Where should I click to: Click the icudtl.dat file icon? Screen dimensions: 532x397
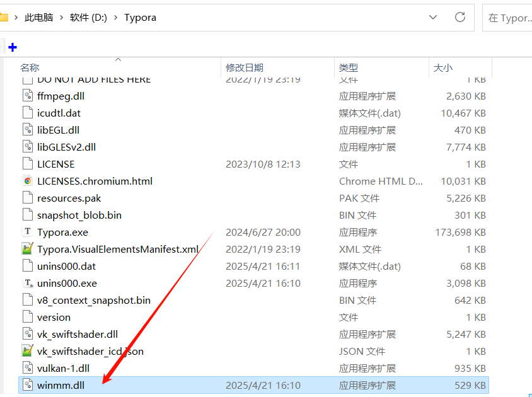(28, 113)
